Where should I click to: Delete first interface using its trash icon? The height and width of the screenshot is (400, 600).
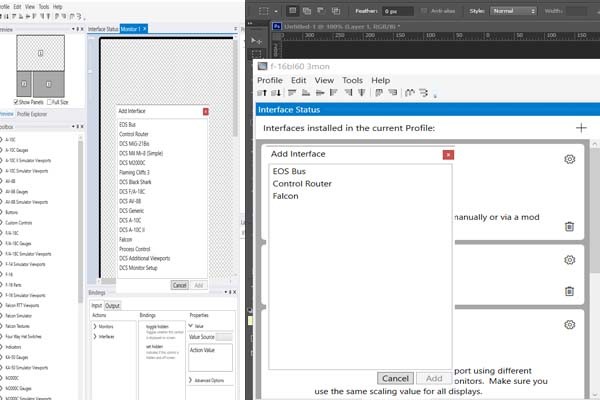coord(569,226)
